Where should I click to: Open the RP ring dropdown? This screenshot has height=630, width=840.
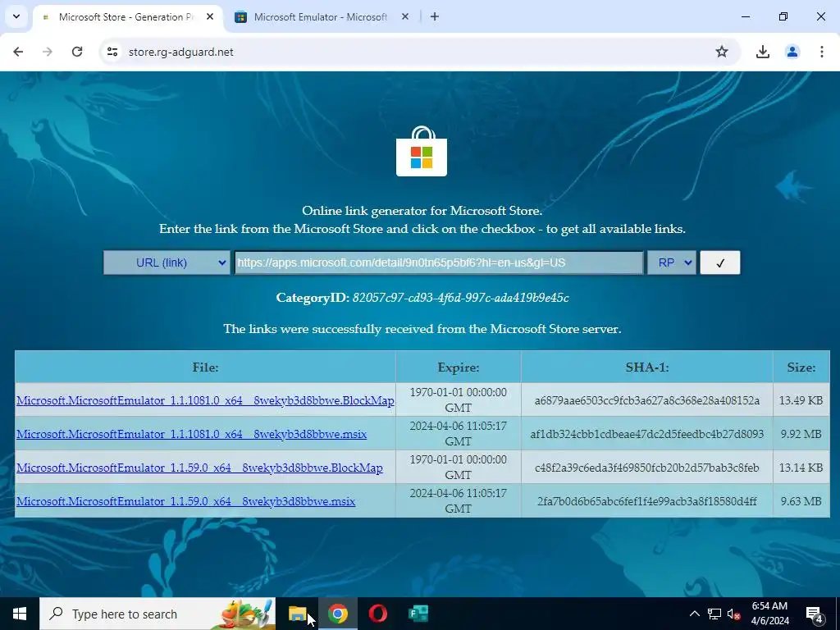click(671, 262)
